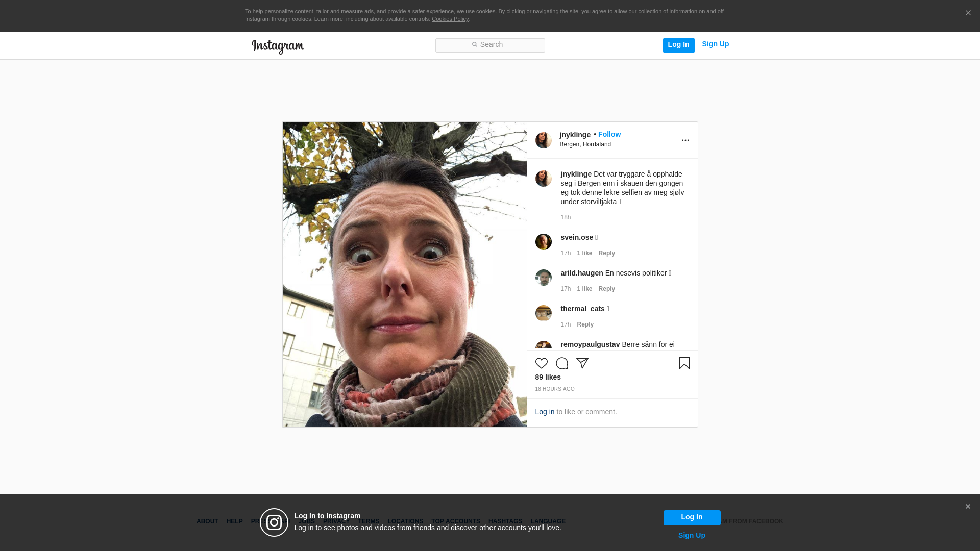The width and height of the screenshot is (980, 551).
Task: Dismiss the cookie notice with the X
Action: click(968, 13)
